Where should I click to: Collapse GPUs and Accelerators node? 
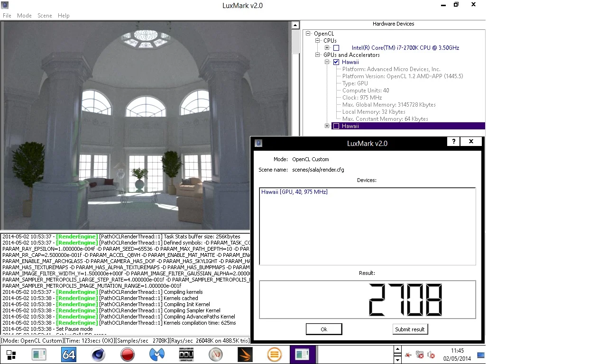point(318,55)
